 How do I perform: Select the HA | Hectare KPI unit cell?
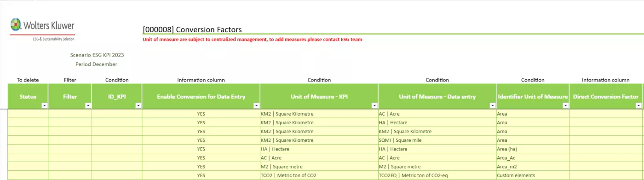pos(319,149)
